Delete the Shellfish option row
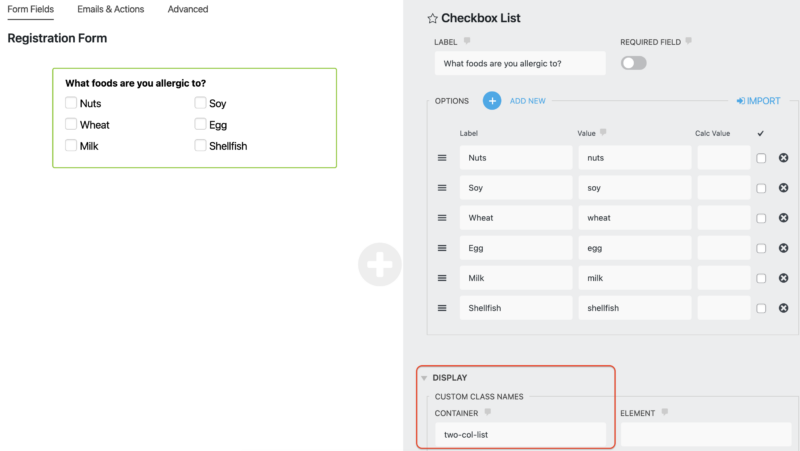This screenshot has height=451, width=800. (x=783, y=308)
